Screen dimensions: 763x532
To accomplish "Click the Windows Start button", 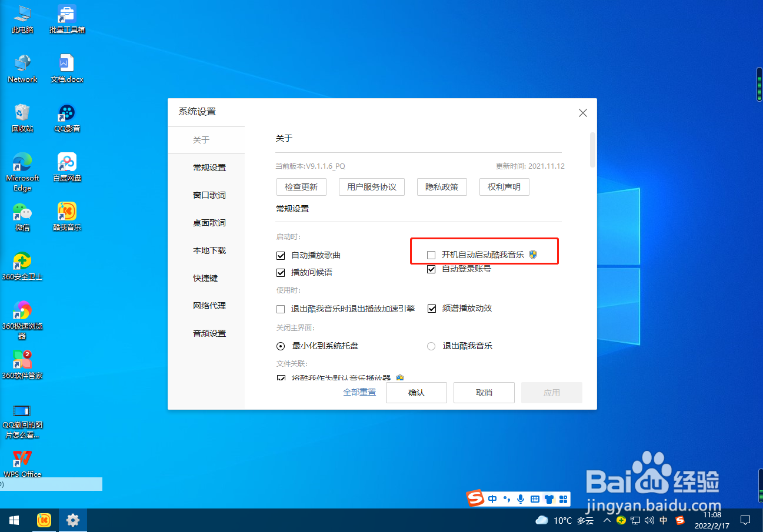I will click(14, 520).
